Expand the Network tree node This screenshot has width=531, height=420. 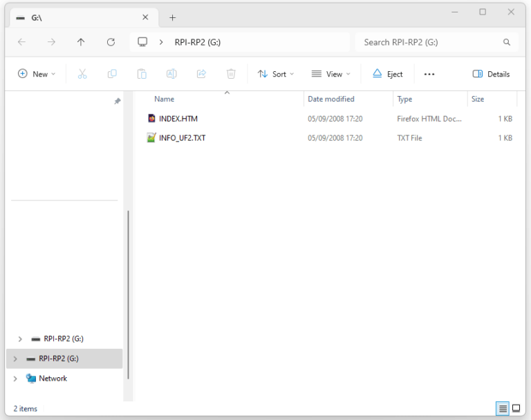[15, 379]
